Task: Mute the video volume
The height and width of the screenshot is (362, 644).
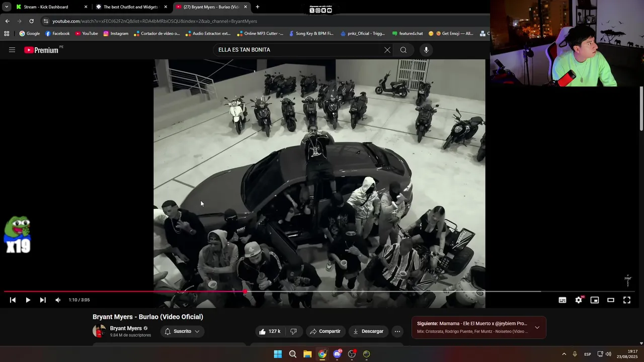Action: point(58,300)
